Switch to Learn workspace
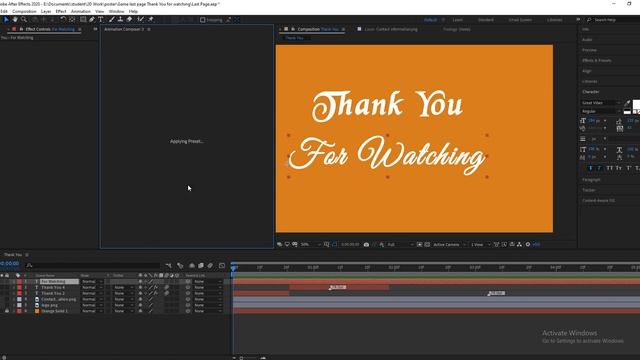This screenshot has height=360, width=640. (458, 20)
